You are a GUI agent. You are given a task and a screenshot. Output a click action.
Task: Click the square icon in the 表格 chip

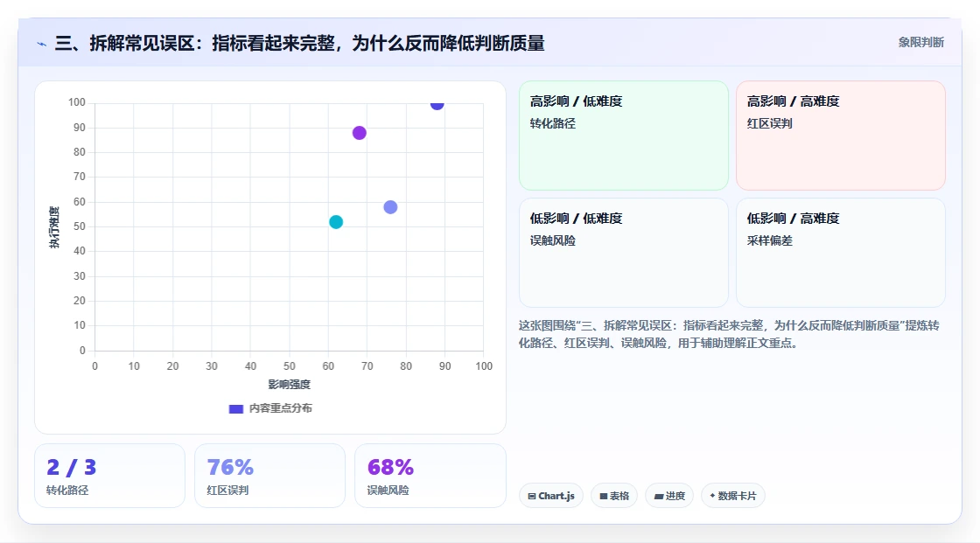pyautogui.click(x=604, y=496)
